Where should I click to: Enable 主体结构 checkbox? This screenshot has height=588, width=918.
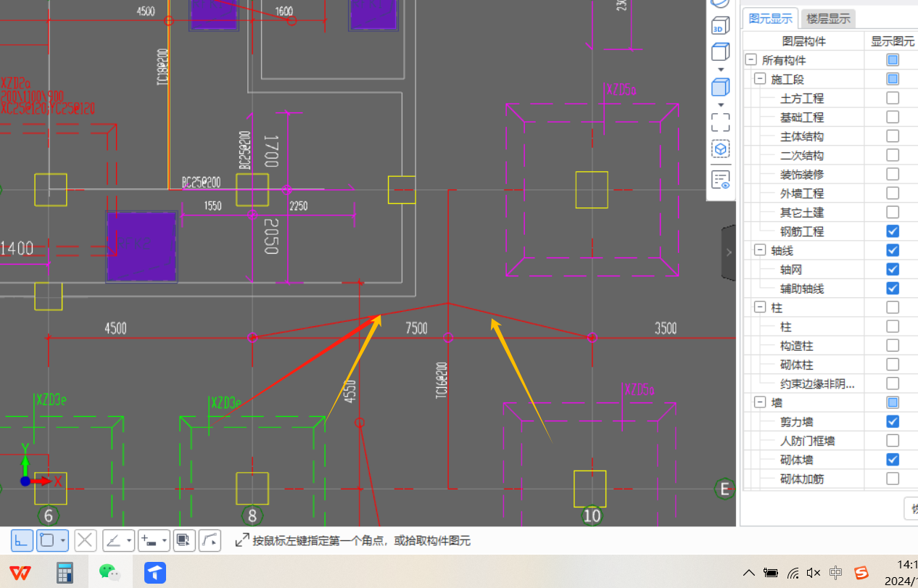[x=893, y=136]
